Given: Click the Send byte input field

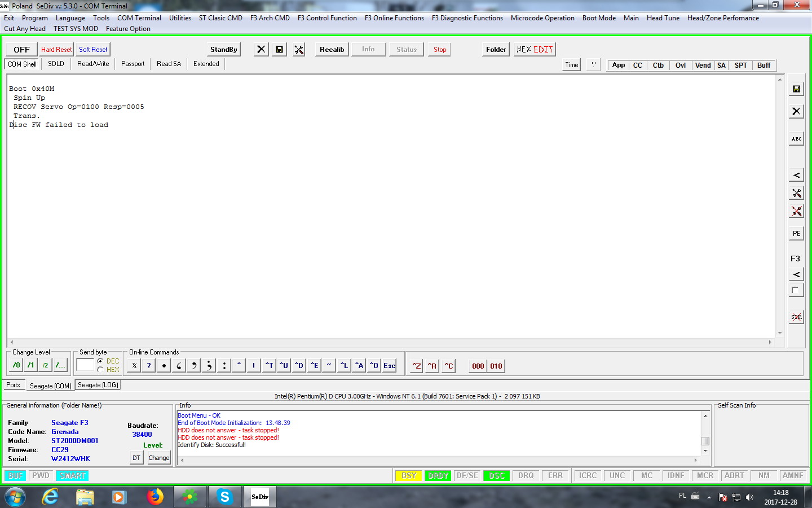Looking at the screenshot, I should coord(85,365).
